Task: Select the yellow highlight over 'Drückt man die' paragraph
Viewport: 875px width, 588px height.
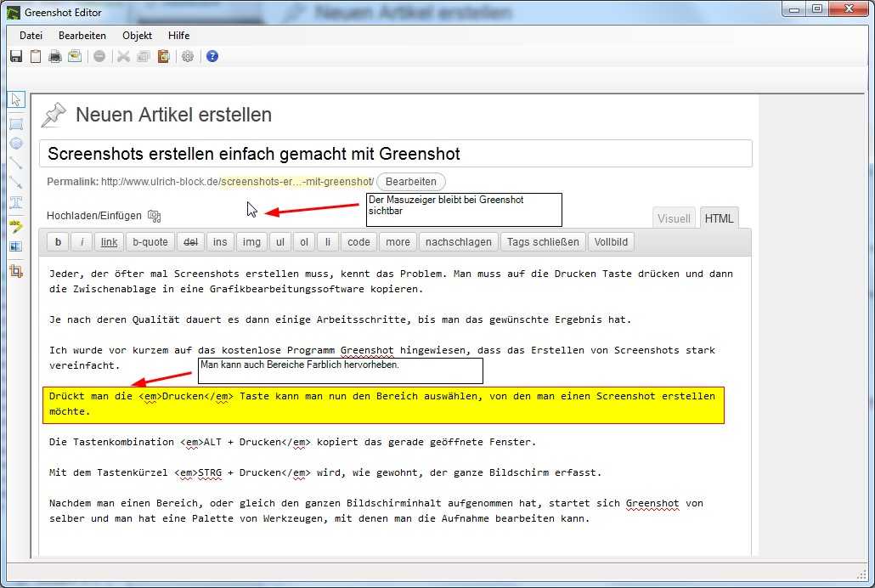Action: pos(383,404)
